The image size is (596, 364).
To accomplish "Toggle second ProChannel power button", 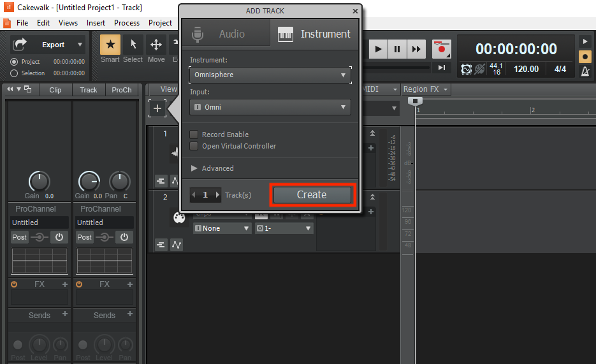I will (124, 237).
